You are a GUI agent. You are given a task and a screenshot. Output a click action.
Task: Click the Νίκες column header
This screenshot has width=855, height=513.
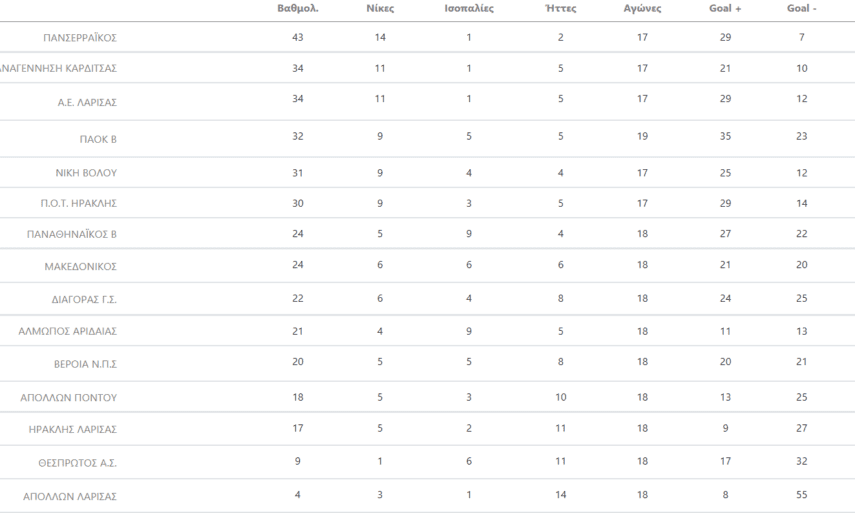(380, 9)
